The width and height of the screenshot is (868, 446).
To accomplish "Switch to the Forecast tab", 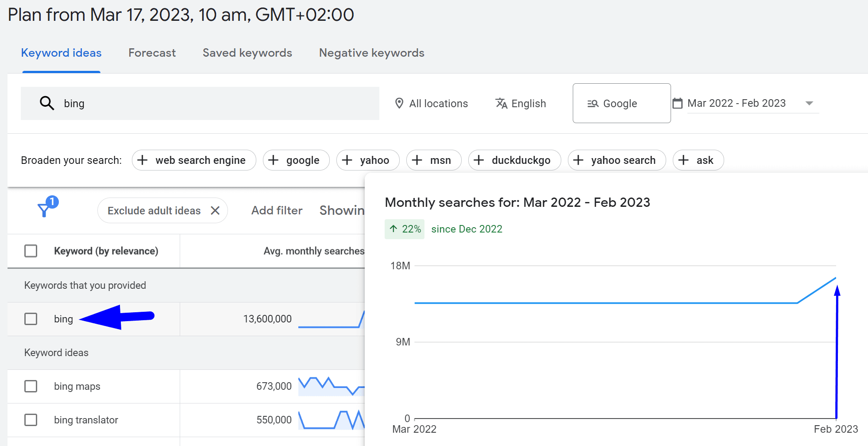I will (152, 53).
